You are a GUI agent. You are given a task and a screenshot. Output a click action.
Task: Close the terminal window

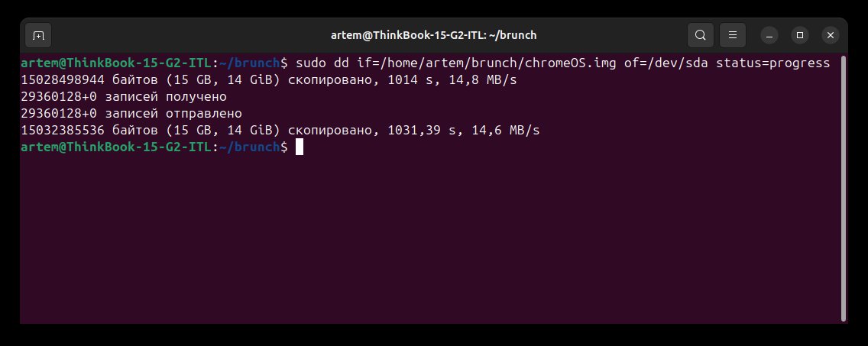[x=830, y=34]
